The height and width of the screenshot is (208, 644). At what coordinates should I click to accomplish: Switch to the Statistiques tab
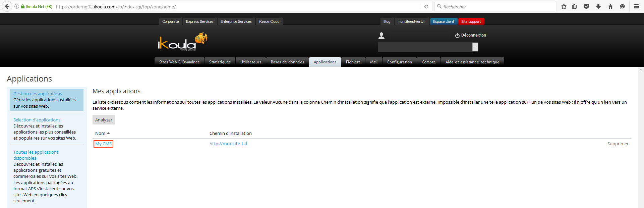point(220,62)
